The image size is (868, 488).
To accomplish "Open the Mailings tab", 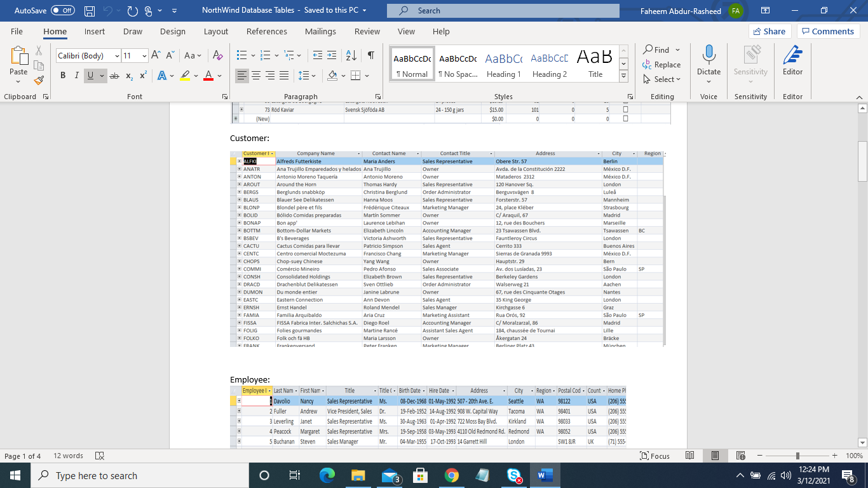I will click(320, 31).
